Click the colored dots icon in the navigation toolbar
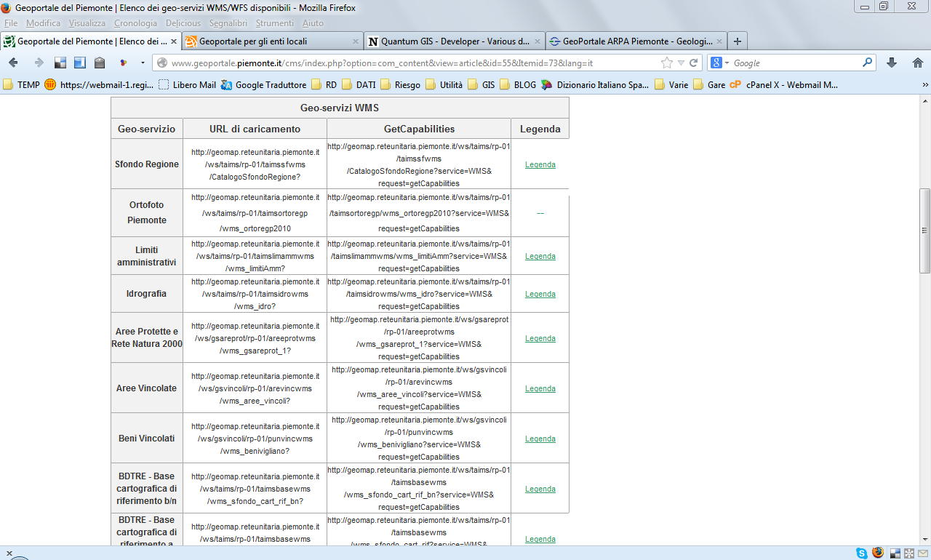This screenshot has height=560, width=931. click(124, 63)
